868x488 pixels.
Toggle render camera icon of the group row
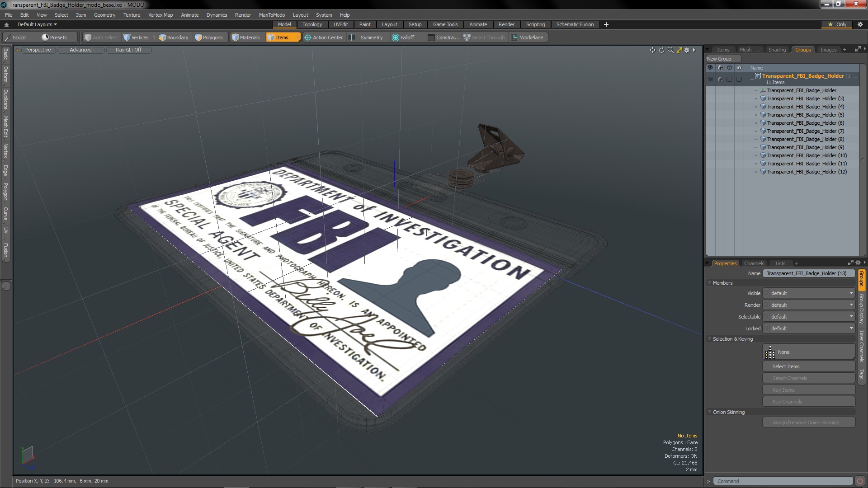pyautogui.click(x=720, y=79)
